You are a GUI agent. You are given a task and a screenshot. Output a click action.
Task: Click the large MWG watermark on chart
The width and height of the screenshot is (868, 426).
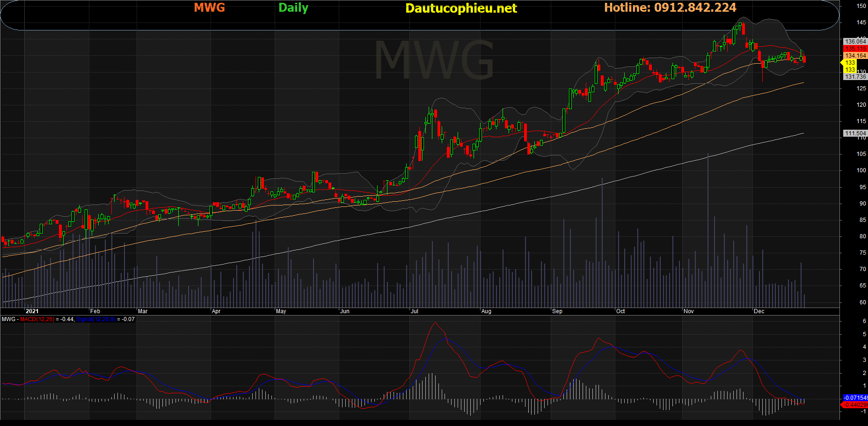(434, 61)
